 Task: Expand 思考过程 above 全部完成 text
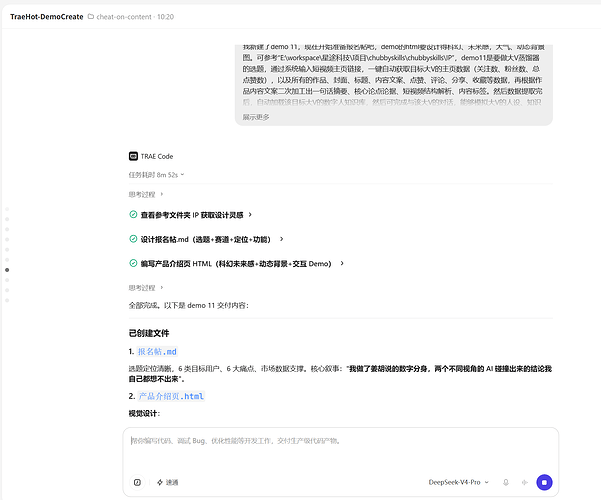tap(146, 288)
